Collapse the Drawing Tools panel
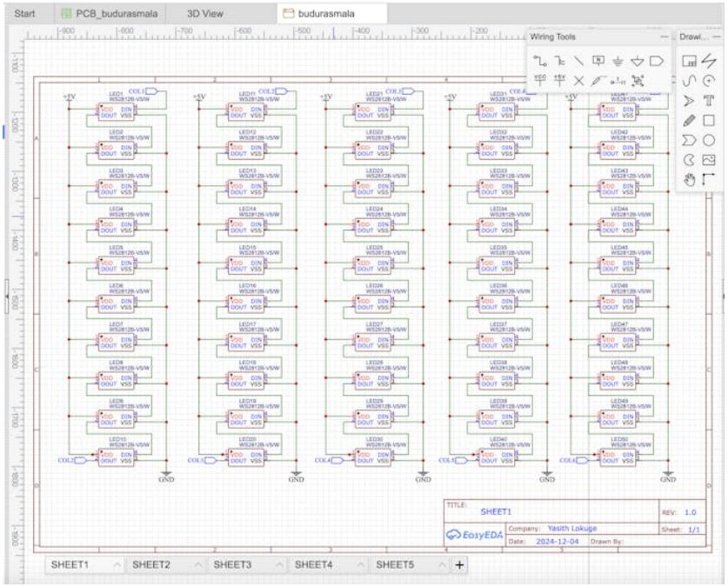The image size is (728, 587). point(718,37)
